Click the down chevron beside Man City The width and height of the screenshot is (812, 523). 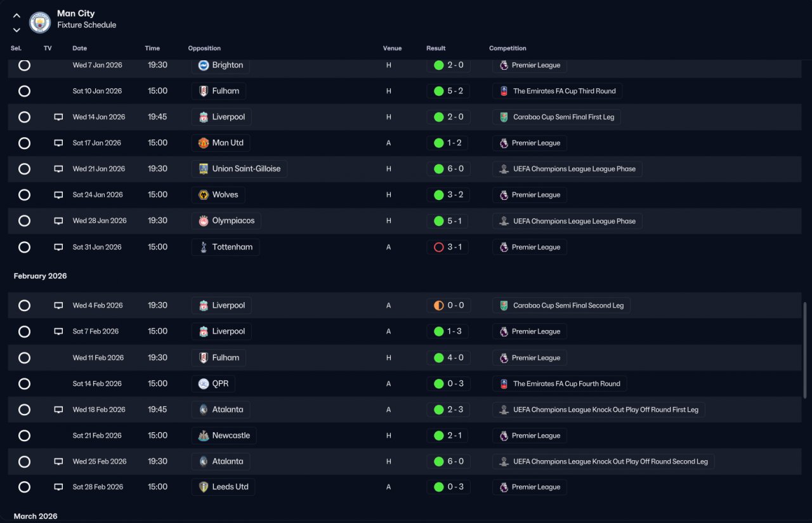tap(16, 30)
